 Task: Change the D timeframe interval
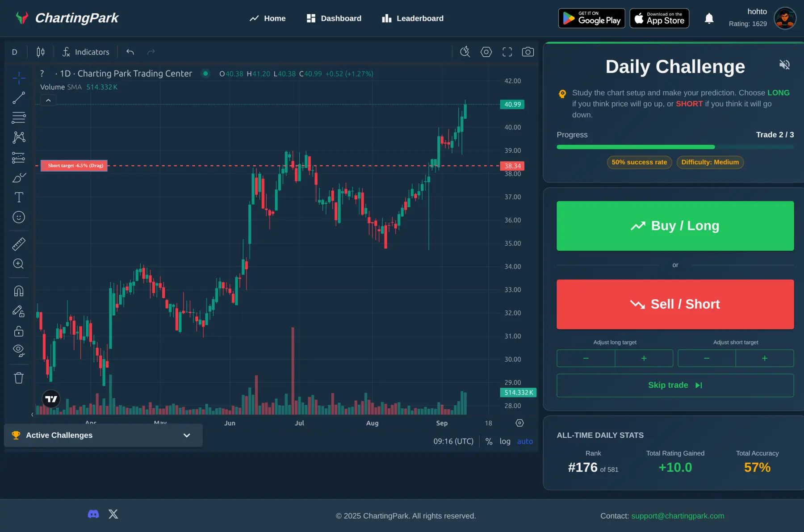pyautogui.click(x=15, y=52)
